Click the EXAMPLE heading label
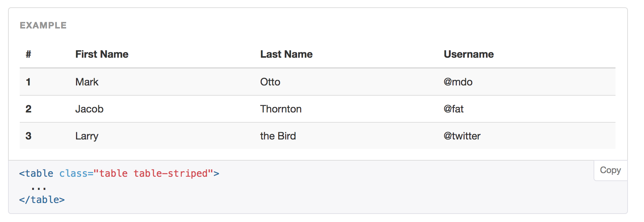Viewport: 644px width, 222px height. (43, 25)
